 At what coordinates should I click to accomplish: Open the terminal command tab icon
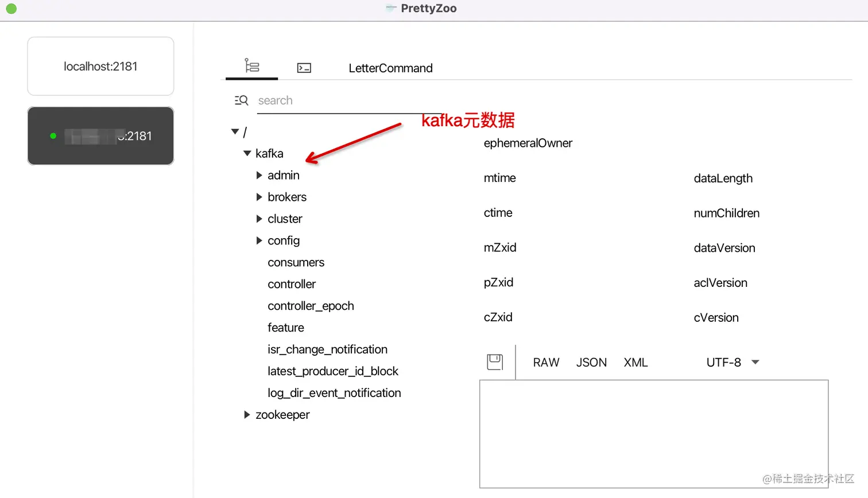click(304, 67)
